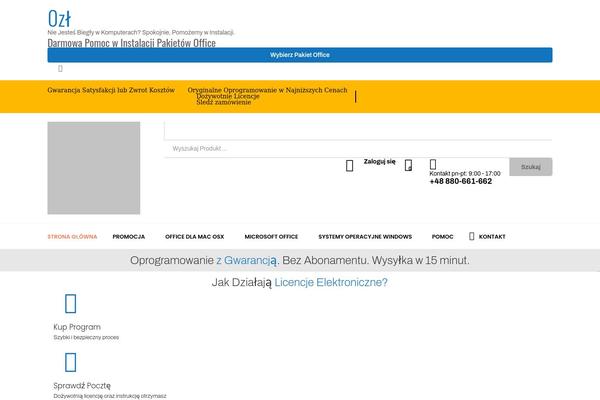Click the user account icon left of Zaloguj się
Viewport: 600px width, 400px height.
click(x=349, y=166)
